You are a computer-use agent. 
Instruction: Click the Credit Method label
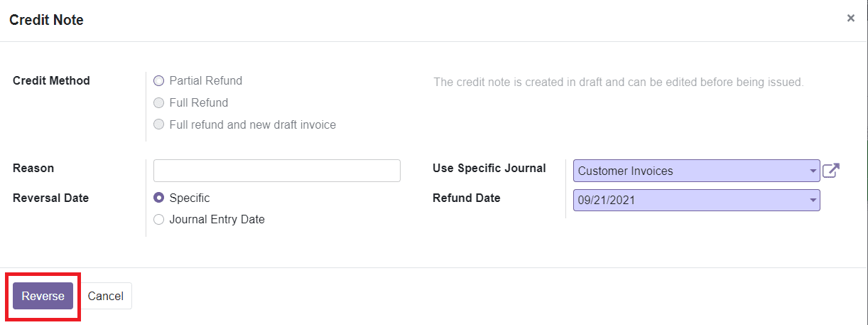tap(51, 81)
